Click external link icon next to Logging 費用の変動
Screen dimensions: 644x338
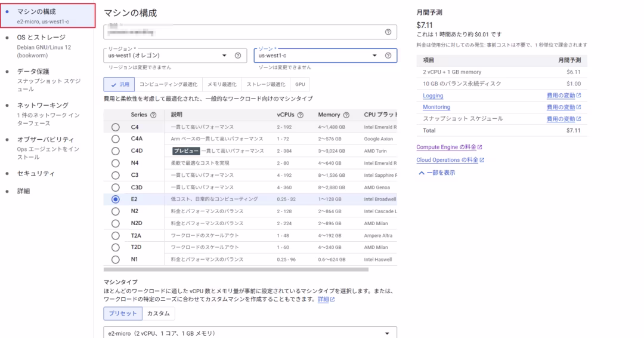(578, 96)
